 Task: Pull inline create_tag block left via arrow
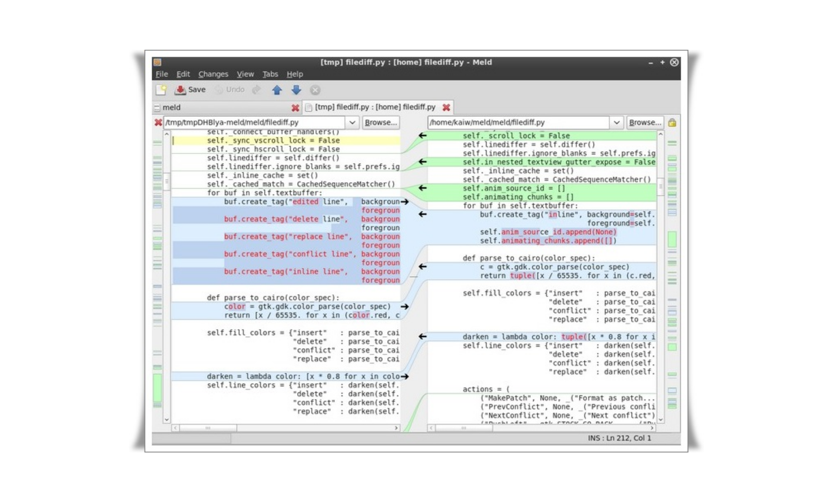[x=423, y=214]
